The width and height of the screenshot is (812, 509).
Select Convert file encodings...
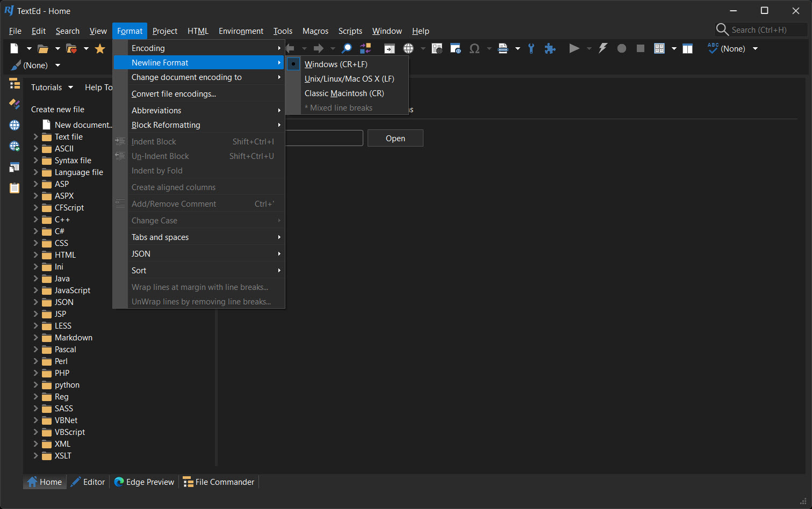[x=199, y=94]
